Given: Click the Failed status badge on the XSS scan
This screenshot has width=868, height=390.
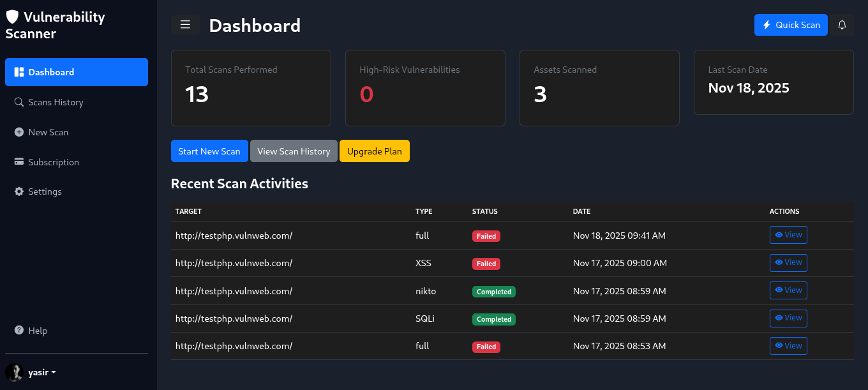Looking at the screenshot, I should pyautogui.click(x=486, y=264).
